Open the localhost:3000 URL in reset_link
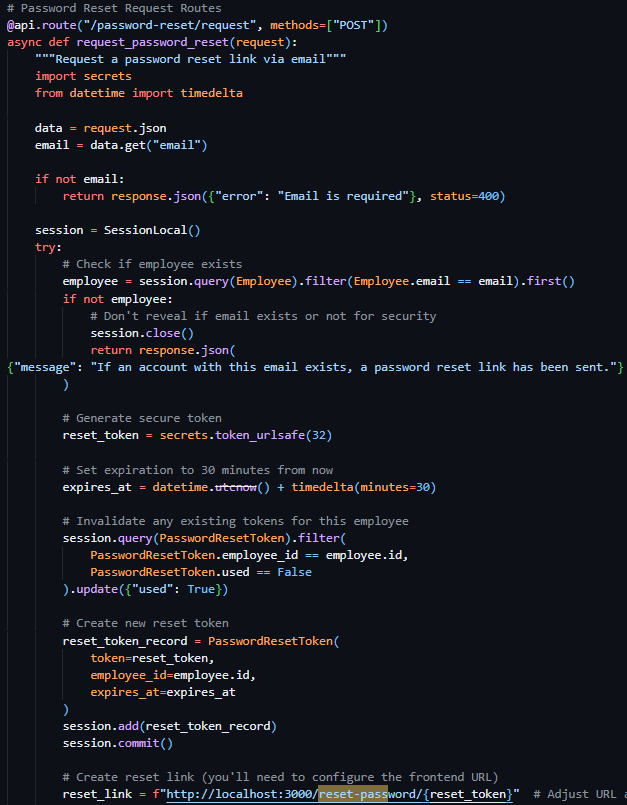The image size is (627, 805). [x=240, y=794]
